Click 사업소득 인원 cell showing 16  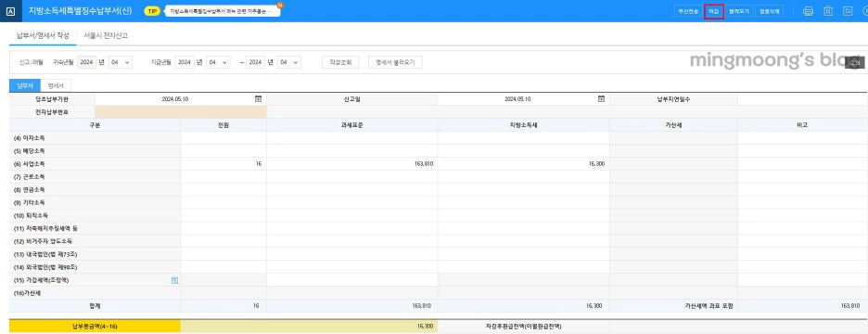pos(223,164)
